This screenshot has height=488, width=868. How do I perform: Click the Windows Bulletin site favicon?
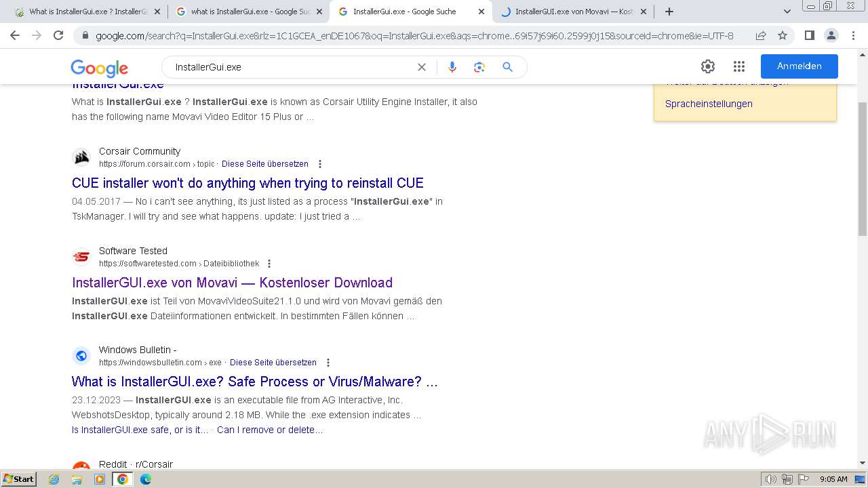click(x=81, y=356)
